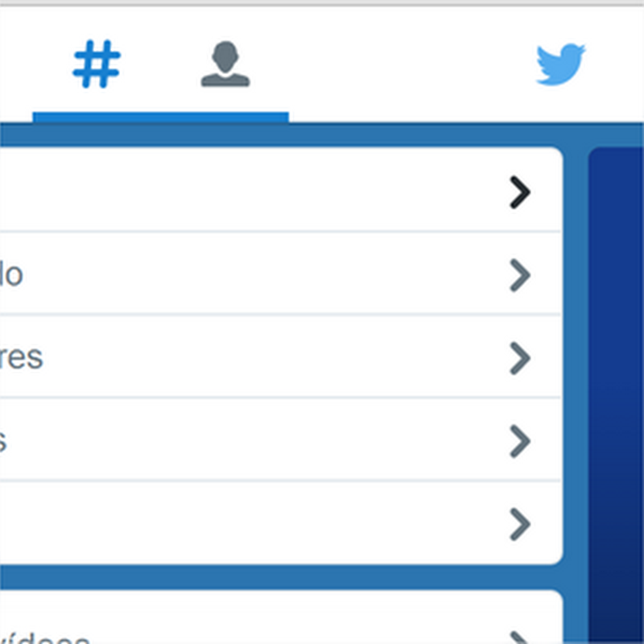Select the list item showing only "s"

(3, 440)
